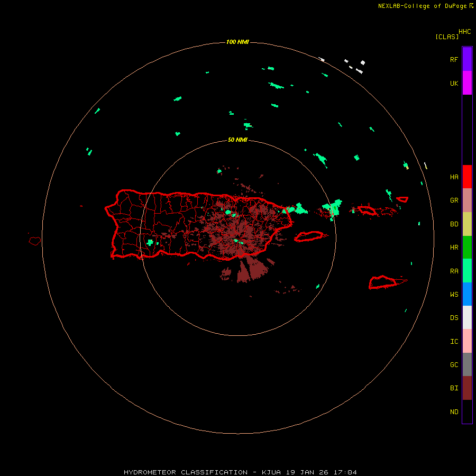The height and width of the screenshot is (476, 476).
Task: Click the KJUA station identifier
Action: (271, 472)
